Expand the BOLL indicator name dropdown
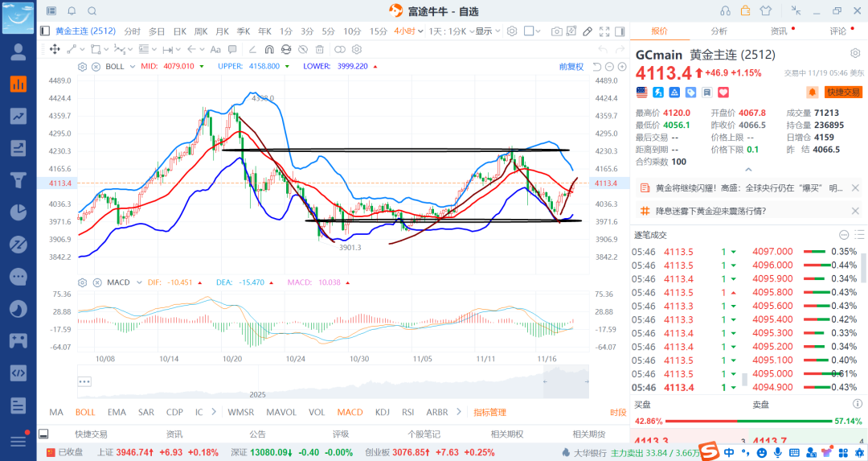868x461 pixels. (133, 67)
